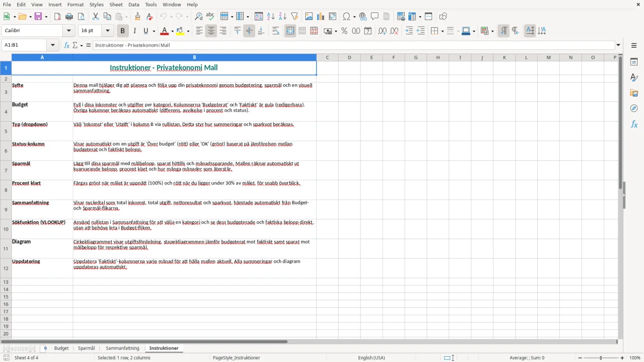Toggle Center Vertically alignment
The image size is (644, 362).
(249, 31)
